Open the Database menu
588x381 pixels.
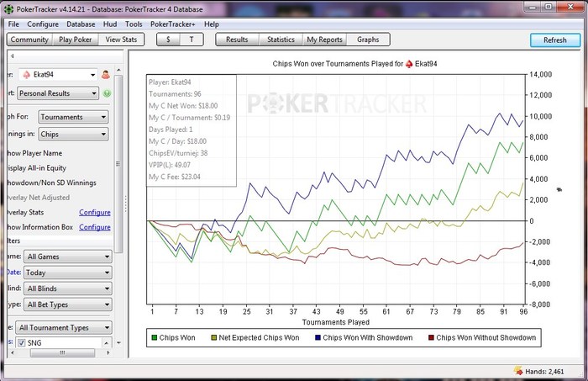point(81,24)
